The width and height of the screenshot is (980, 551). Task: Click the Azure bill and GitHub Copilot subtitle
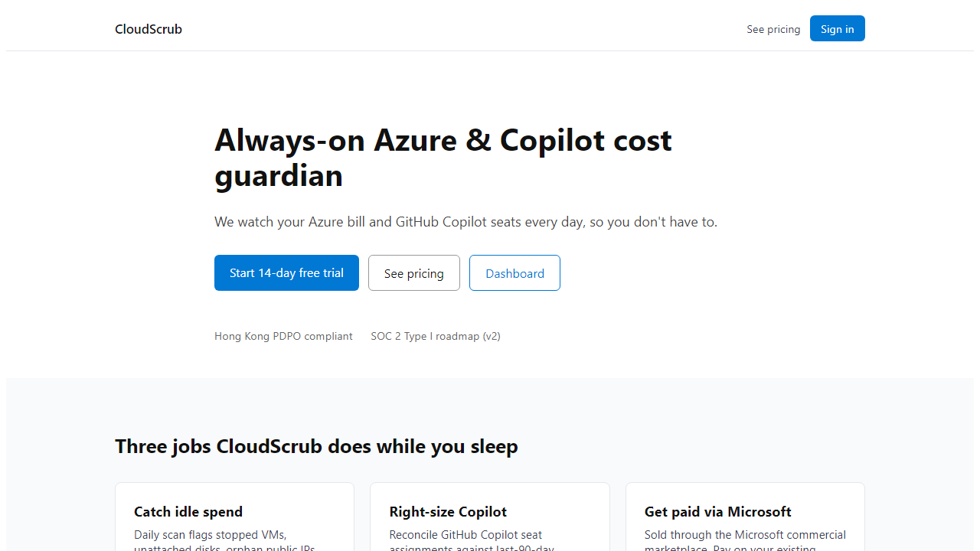pyautogui.click(x=465, y=222)
